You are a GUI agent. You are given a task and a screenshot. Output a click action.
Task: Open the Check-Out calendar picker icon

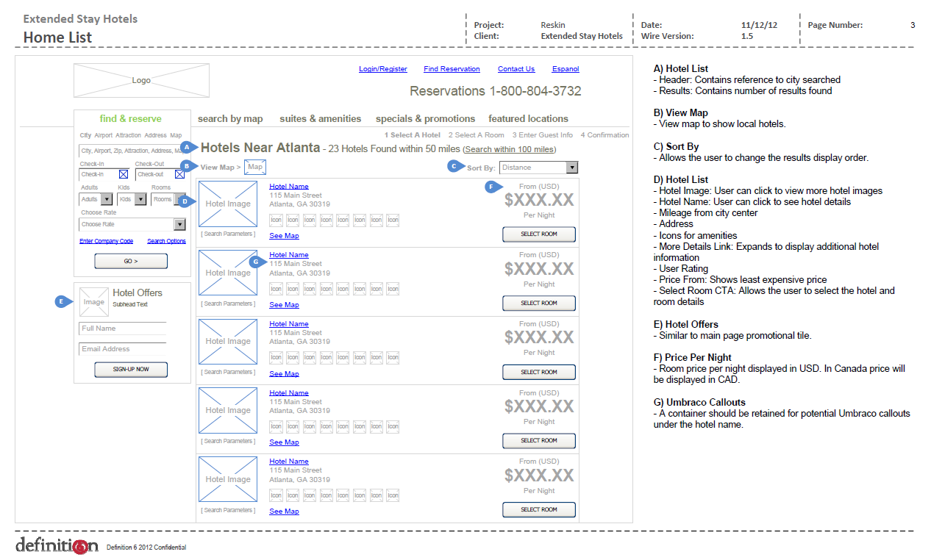[179, 174]
